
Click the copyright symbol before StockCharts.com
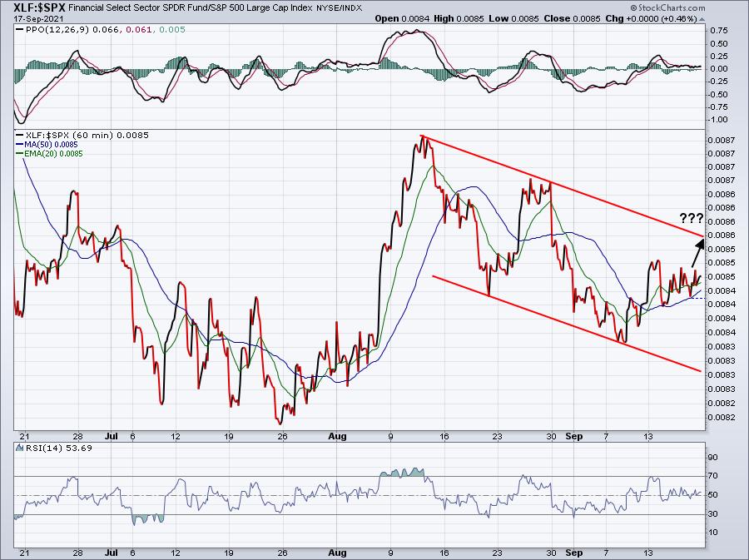(x=633, y=8)
